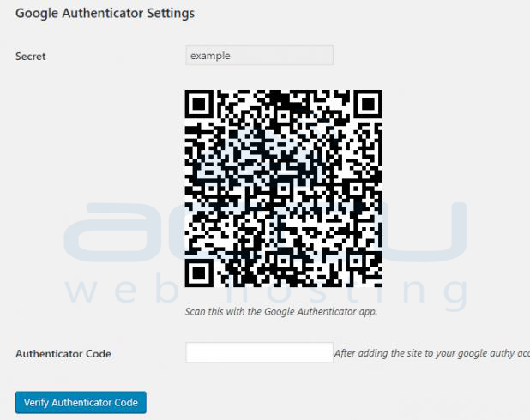530x420 pixels.
Task: Click the 'Secret' field label
Action: [30, 56]
